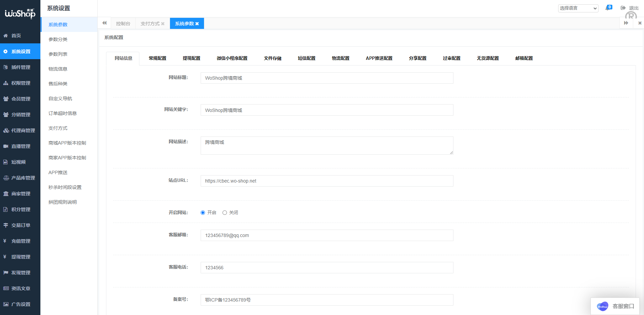The image size is (644, 315).
Task: Open the 交易订单 sidebar icon
Action: (x=5, y=225)
